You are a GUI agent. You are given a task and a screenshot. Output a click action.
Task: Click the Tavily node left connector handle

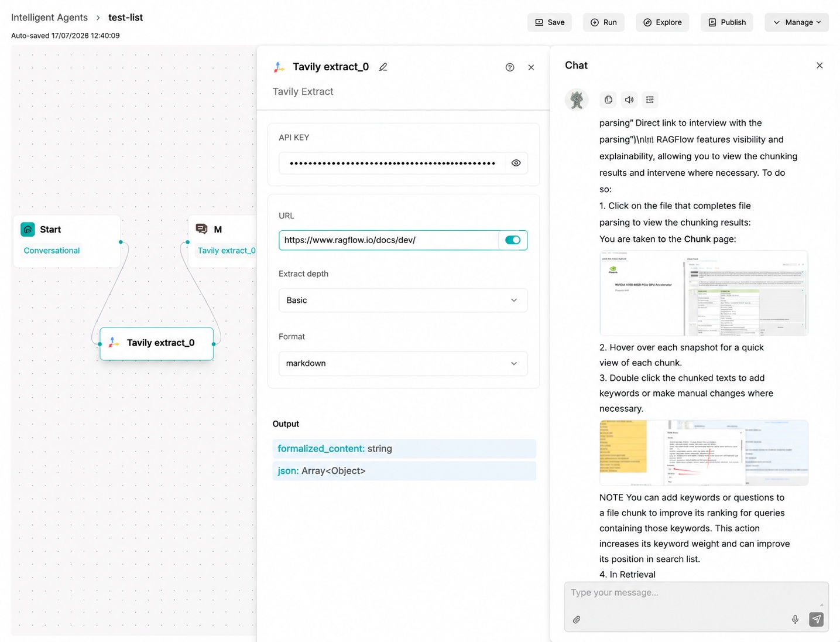pos(100,344)
